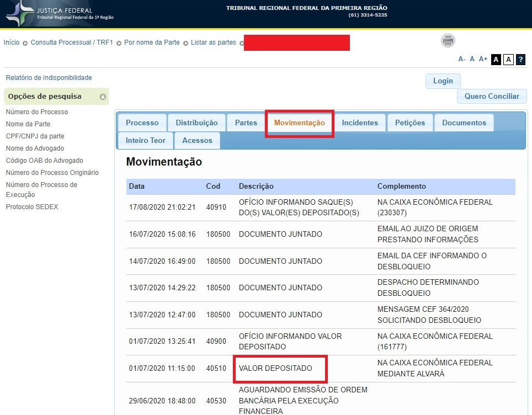This screenshot has height=415, width=532.
Task: Select the Movimentação tab
Action: tap(300, 123)
